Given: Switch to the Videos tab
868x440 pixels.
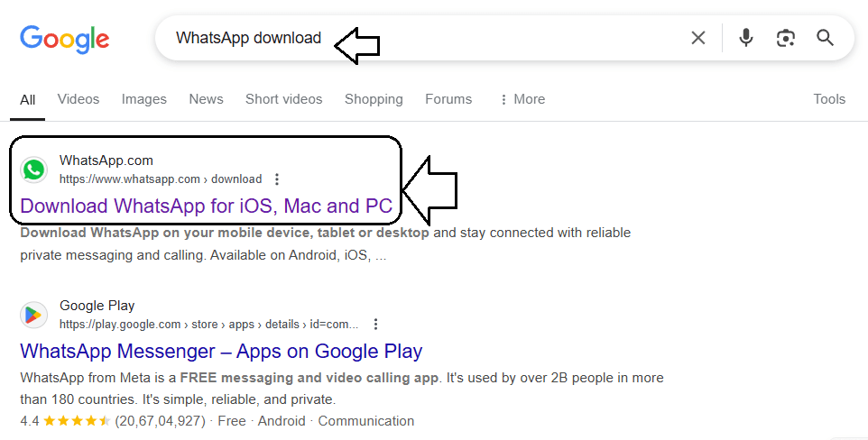Looking at the screenshot, I should pyautogui.click(x=78, y=99).
